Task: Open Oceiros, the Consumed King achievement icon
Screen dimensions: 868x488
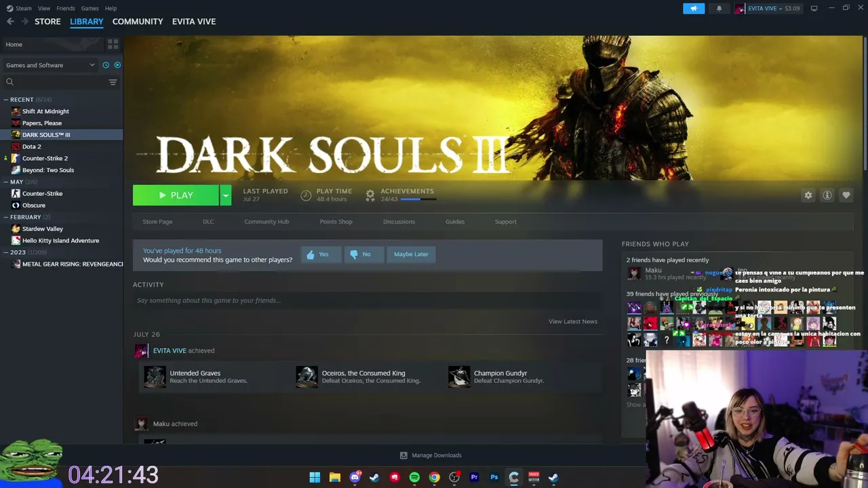Action: (x=307, y=377)
